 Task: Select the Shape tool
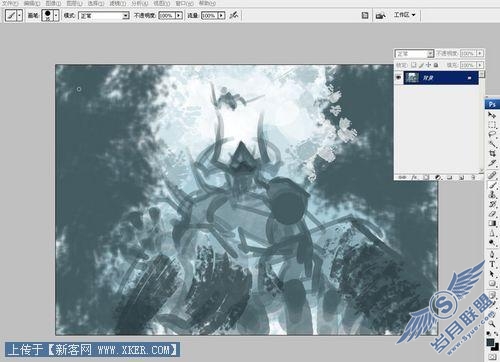tap(492, 283)
